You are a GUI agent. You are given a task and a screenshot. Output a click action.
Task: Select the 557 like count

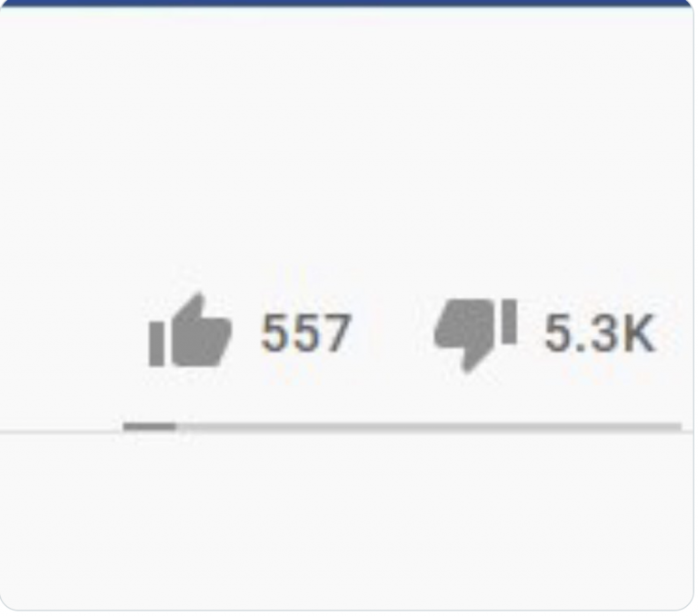coord(306,333)
